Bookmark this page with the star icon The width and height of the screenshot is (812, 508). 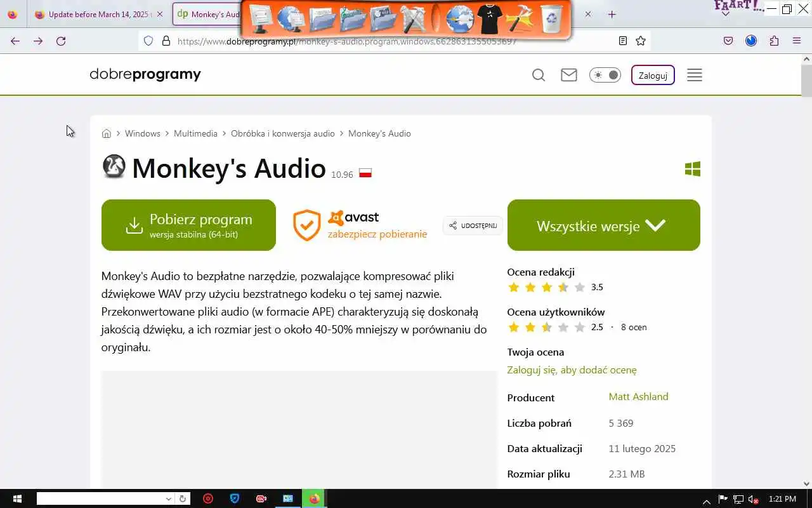pos(641,41)
